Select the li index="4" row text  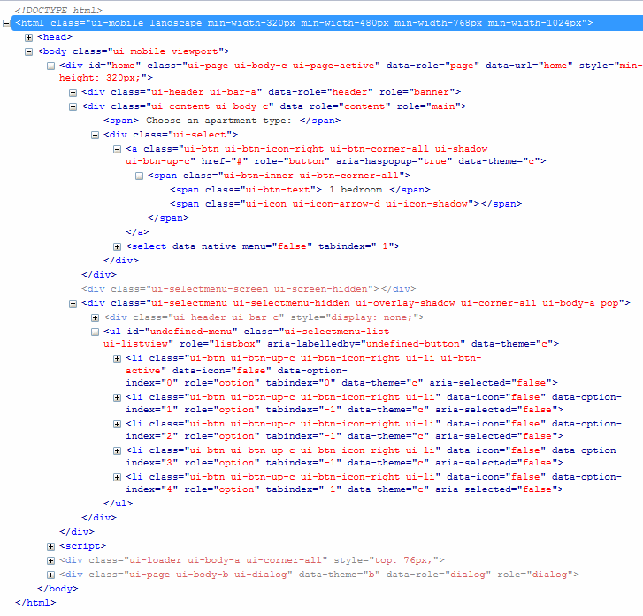coord(373,483)
